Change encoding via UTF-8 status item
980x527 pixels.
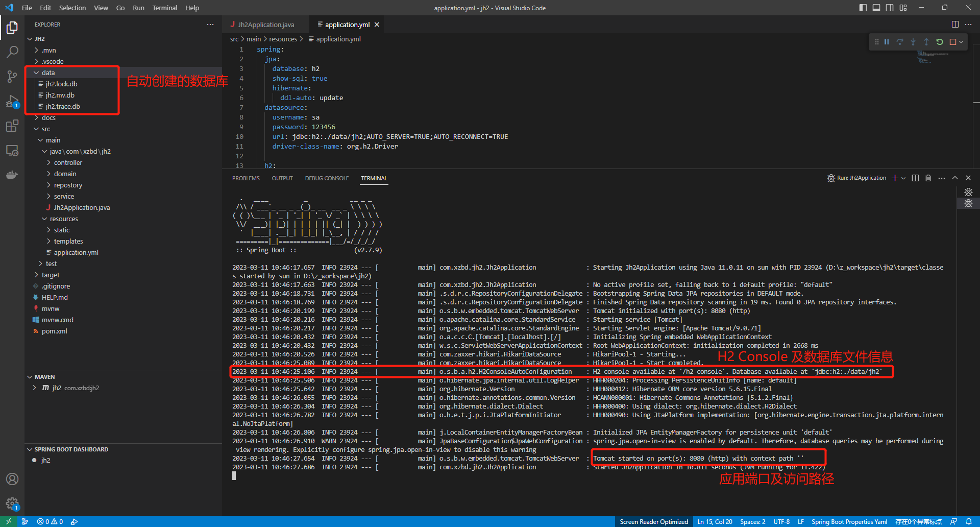(x=781, y=521)
